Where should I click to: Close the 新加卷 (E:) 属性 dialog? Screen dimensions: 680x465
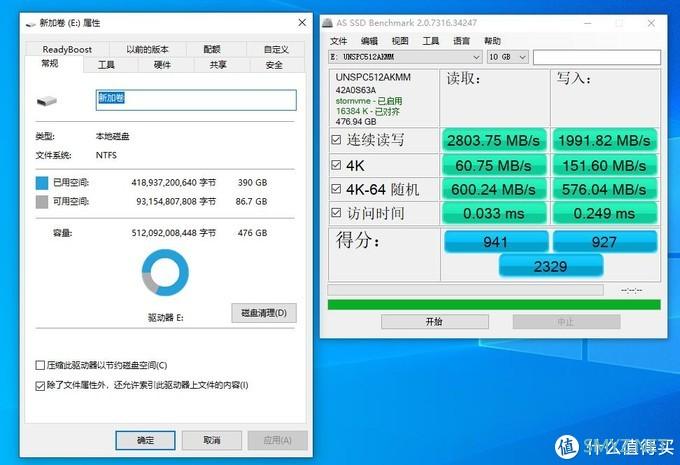click(x=302, y=23)
